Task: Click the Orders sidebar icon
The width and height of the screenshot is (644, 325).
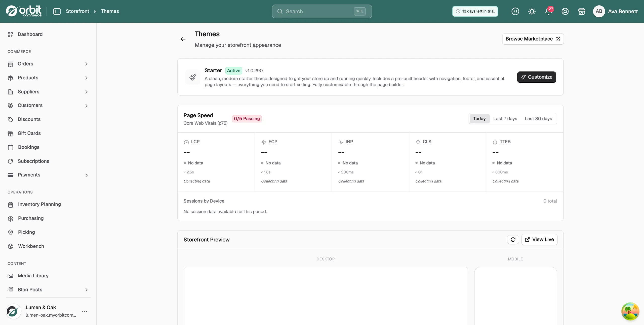Action: pyautogui.click(x=10, y=64)
